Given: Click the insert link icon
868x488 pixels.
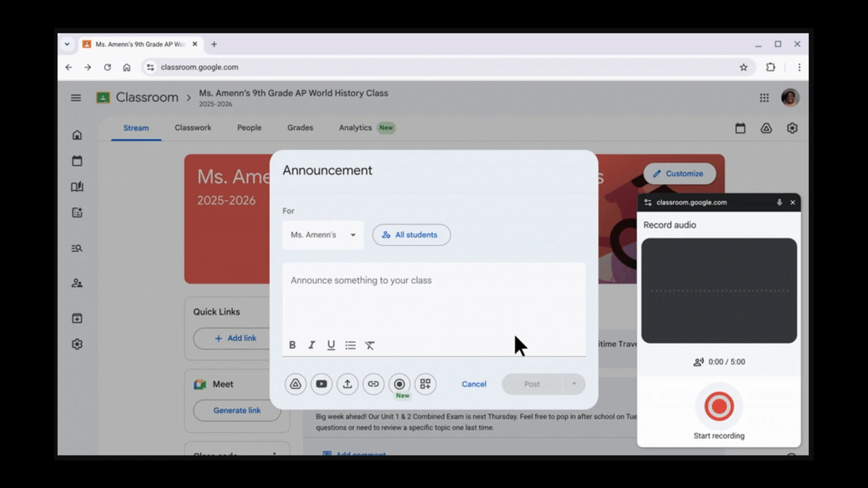Looking at the screenshot, I should coord(373,384).
